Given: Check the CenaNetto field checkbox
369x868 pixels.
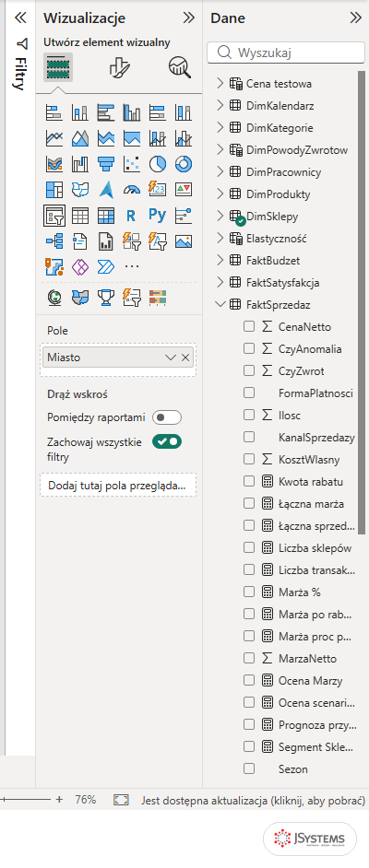Looking at the screenshot, I should tap(249, 326).
